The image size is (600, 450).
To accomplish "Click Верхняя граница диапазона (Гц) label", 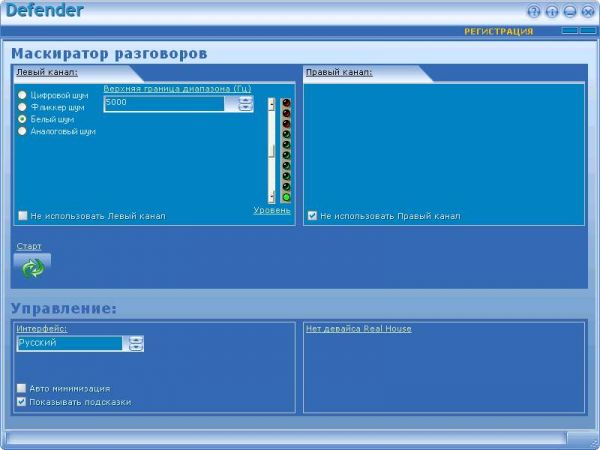I will pyautogui.click(x=178, y=88).
